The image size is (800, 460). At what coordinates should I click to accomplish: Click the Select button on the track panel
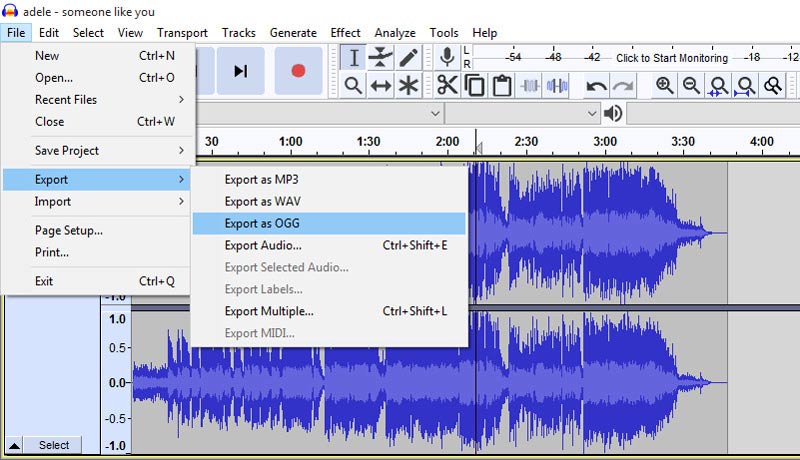point(54,445)
